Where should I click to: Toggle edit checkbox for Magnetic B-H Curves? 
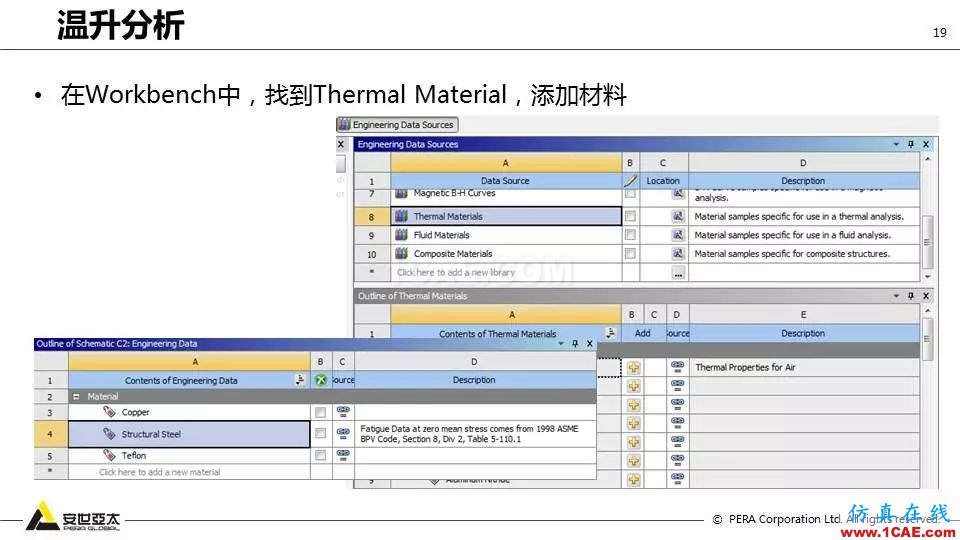pos(630,193)
